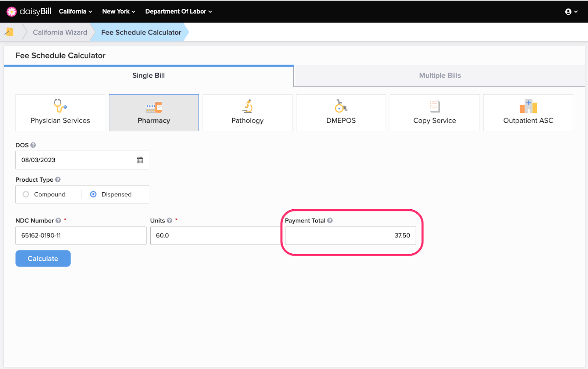Select the Dispensed radio button
Viewport: 588px width, 369px height.
click(93, 194)
